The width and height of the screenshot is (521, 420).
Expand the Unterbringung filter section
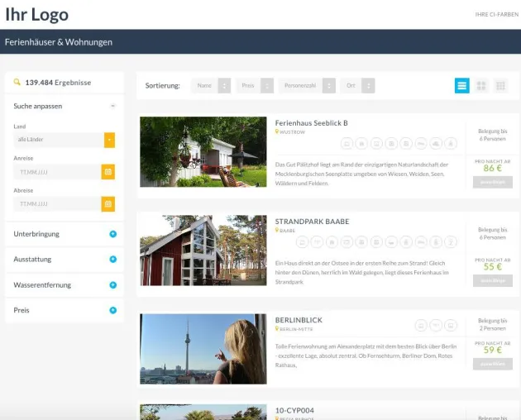(x=113, y=234)
